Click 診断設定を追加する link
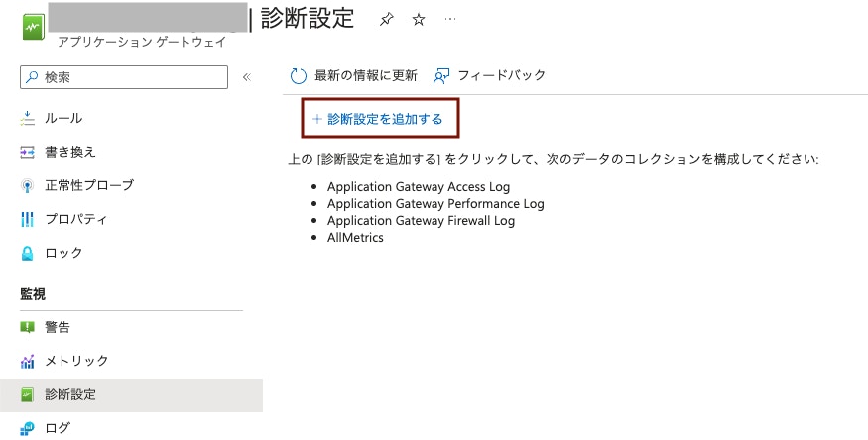The image size is (868, 440). click(385, 119)
